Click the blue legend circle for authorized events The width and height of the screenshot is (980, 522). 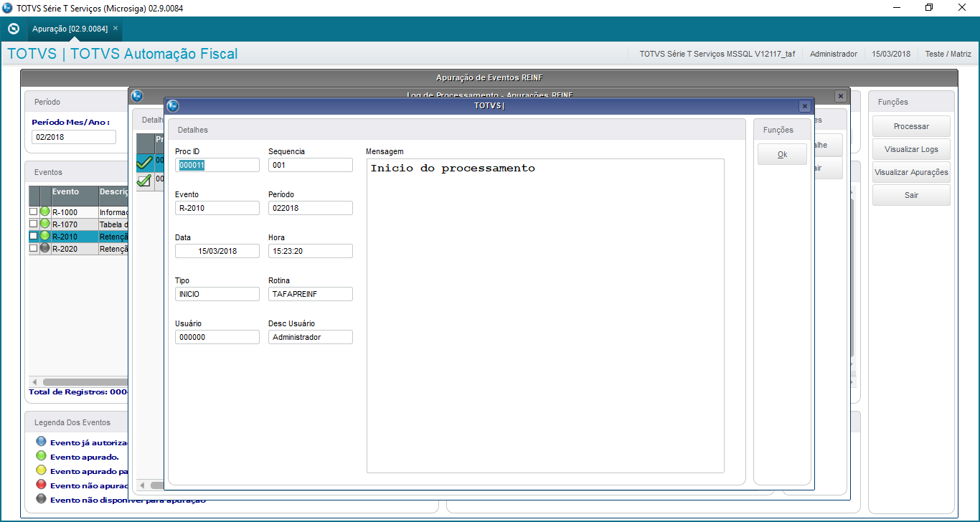point(41,442)
